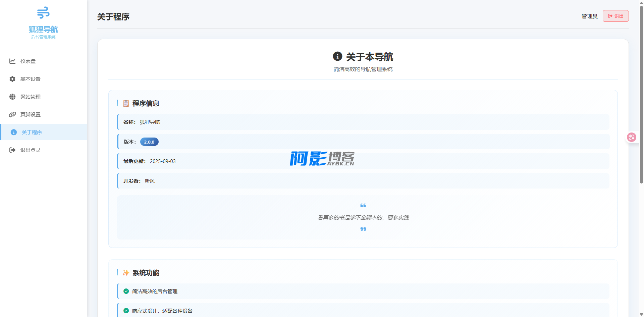The width and height of the screenshot is (644, 317).
Task: Click the 管理员 user label
Action: pos(589,16)
